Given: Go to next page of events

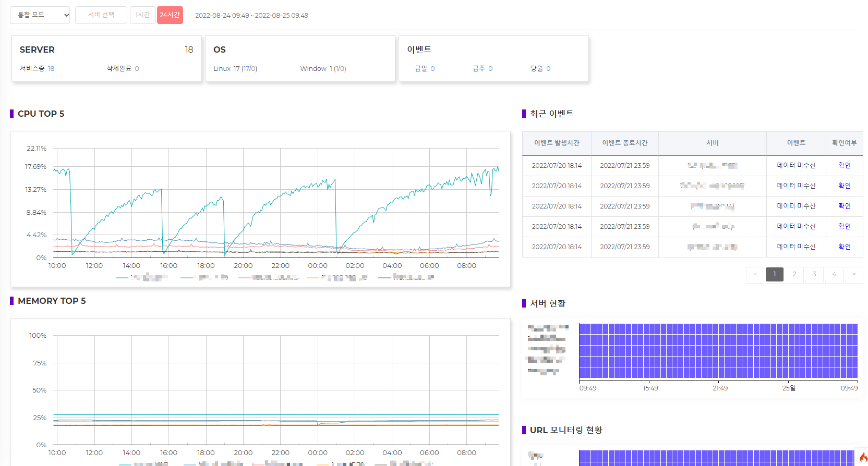Looking at the screenshot, I should (x=854, y=274).
